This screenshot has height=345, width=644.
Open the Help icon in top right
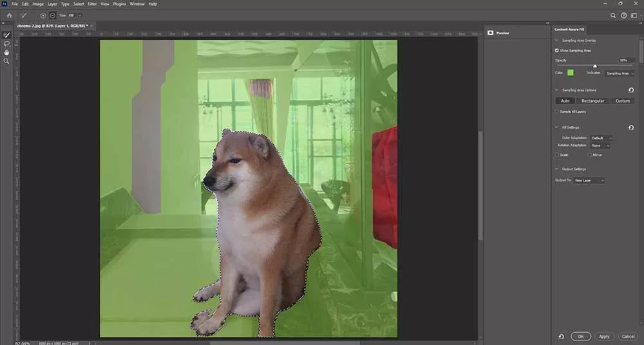click(624, 15)
